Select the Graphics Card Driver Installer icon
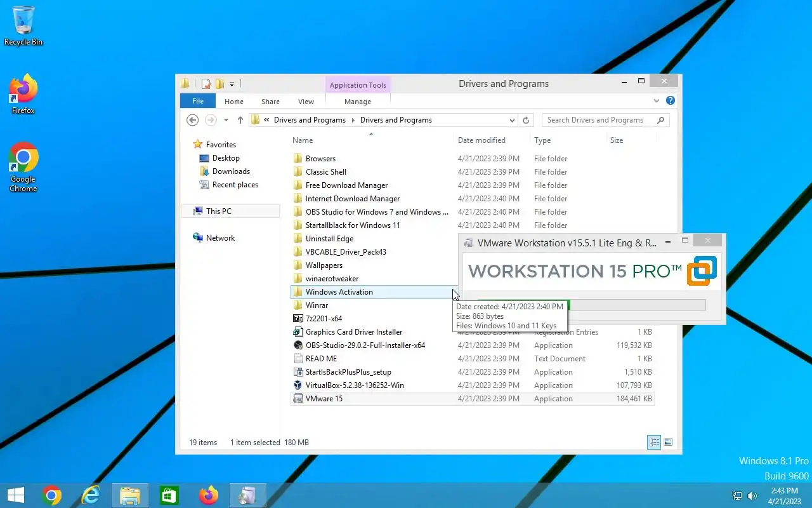812x508 pixels. click(298, 332)
